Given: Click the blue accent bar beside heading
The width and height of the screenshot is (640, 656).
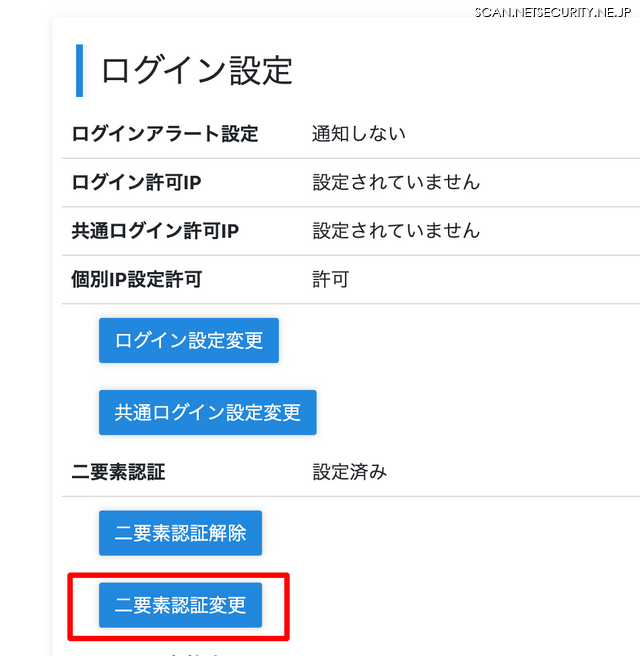Looking at the screenshot, I should (x=80, y=70).
